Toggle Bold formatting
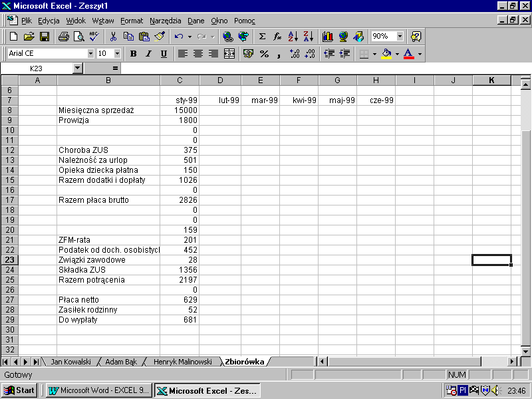This screenshot has width=532, height=399. pos(133,54)
